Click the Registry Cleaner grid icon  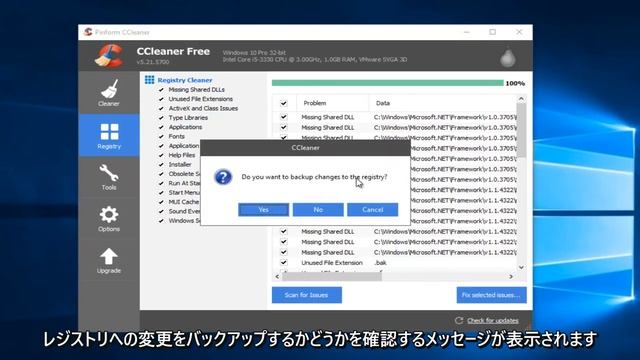click(x=149, y=80)
